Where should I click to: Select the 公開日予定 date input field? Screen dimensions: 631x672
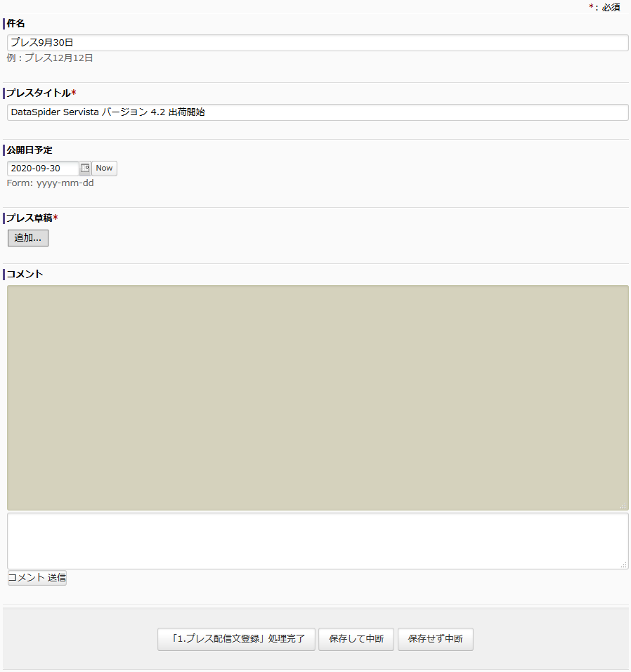(43, 169)
